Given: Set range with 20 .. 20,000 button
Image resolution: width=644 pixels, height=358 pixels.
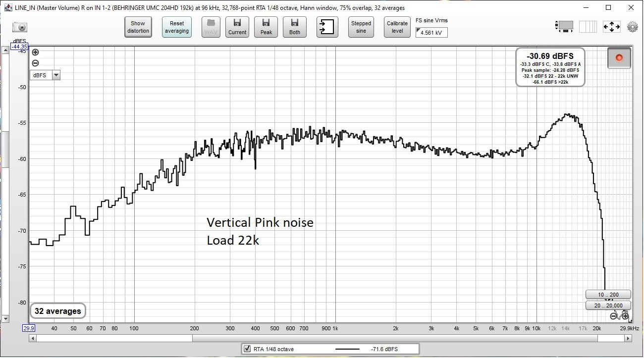Looking at the screenshot, I should pyautogui.click(x=608, y=306).
